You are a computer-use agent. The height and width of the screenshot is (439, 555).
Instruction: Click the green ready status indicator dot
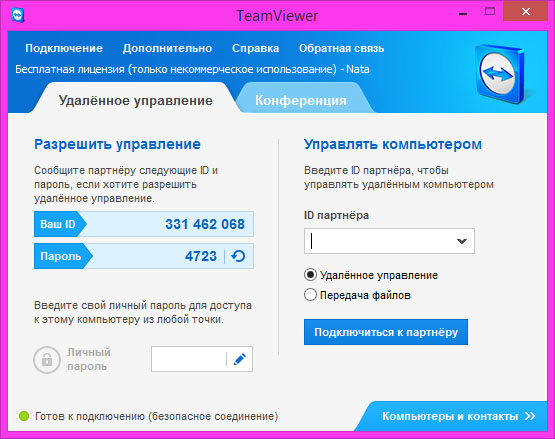tap(24, 416)
